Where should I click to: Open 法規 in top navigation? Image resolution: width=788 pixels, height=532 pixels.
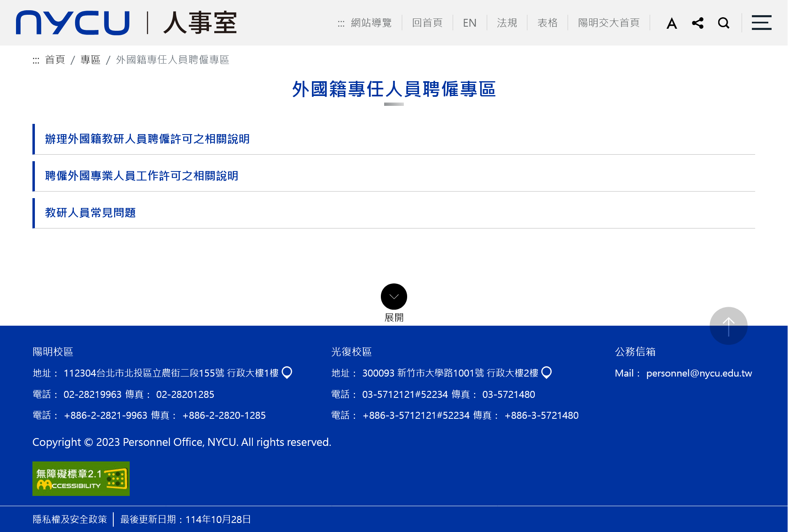[x=507, y=23]
